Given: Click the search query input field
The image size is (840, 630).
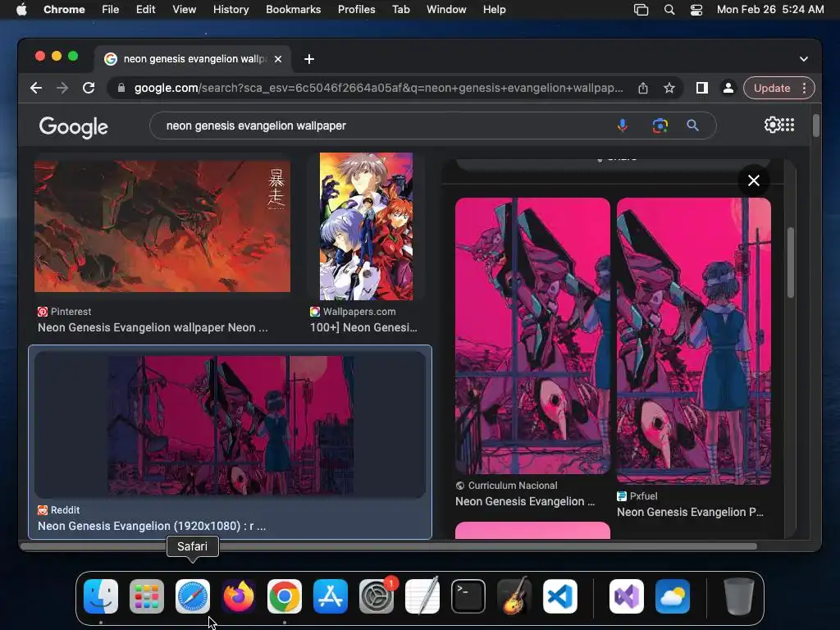Looking at the screenshot, I should click(x=386, y=126).
